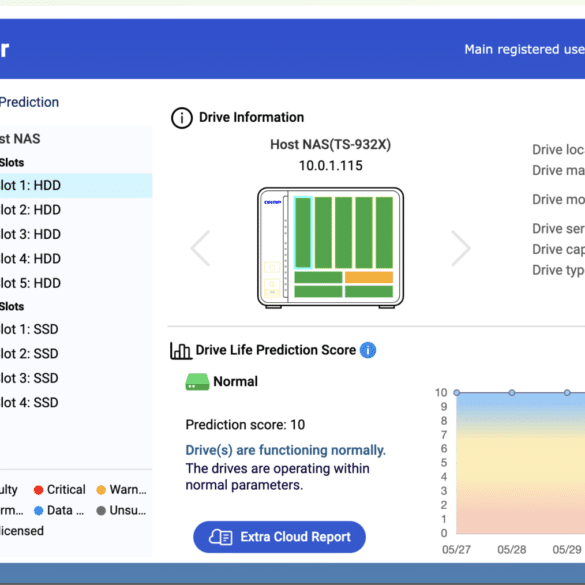Click the gray Unsupported legend dot

pos(101,511)
